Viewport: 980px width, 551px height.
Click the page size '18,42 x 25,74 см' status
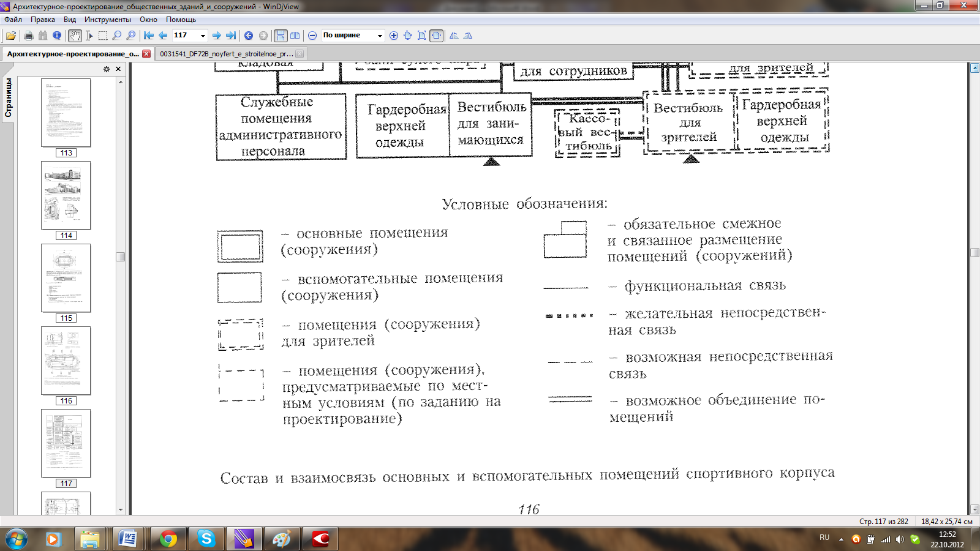pos(947,522)
